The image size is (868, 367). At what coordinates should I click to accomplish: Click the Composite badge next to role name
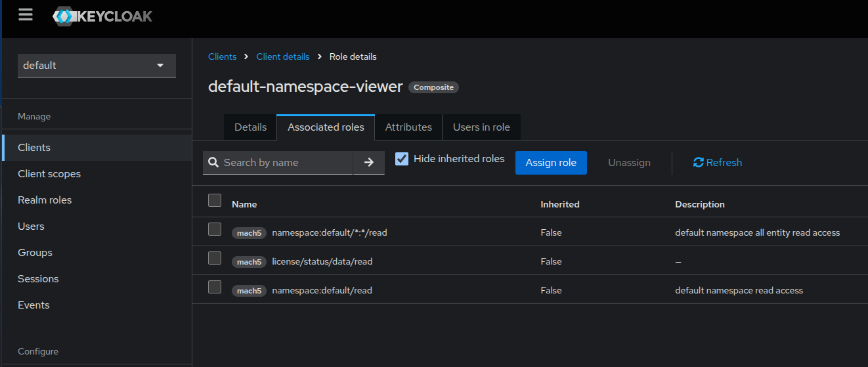click(433, 87)
